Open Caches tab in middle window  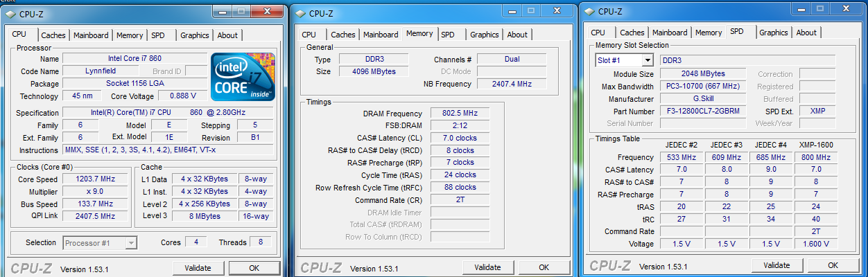[343, 35]
